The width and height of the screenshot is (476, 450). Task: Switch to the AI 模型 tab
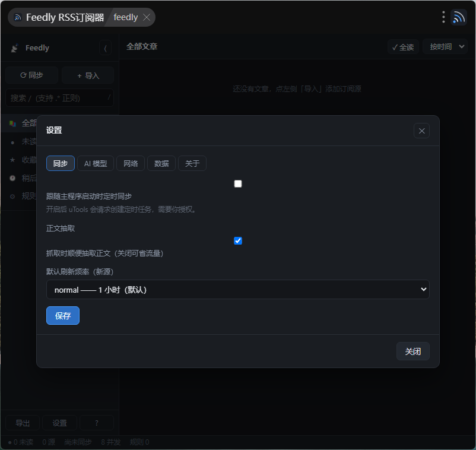point(96,163)
